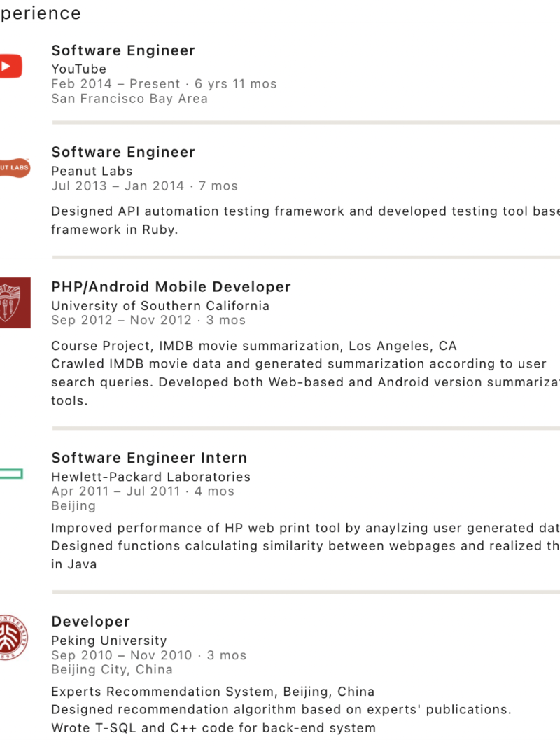Click the YouTube company name

[x=79, y=69]
